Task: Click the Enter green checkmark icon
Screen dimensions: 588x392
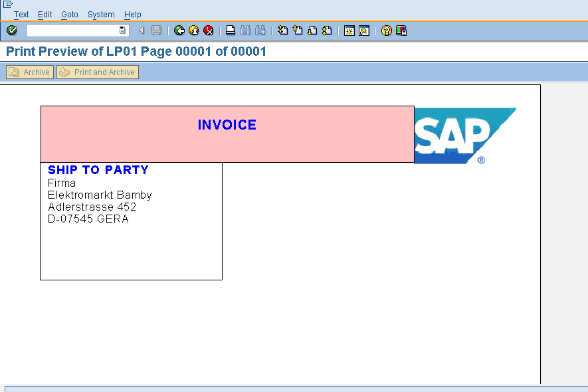Action: point(11,30)
